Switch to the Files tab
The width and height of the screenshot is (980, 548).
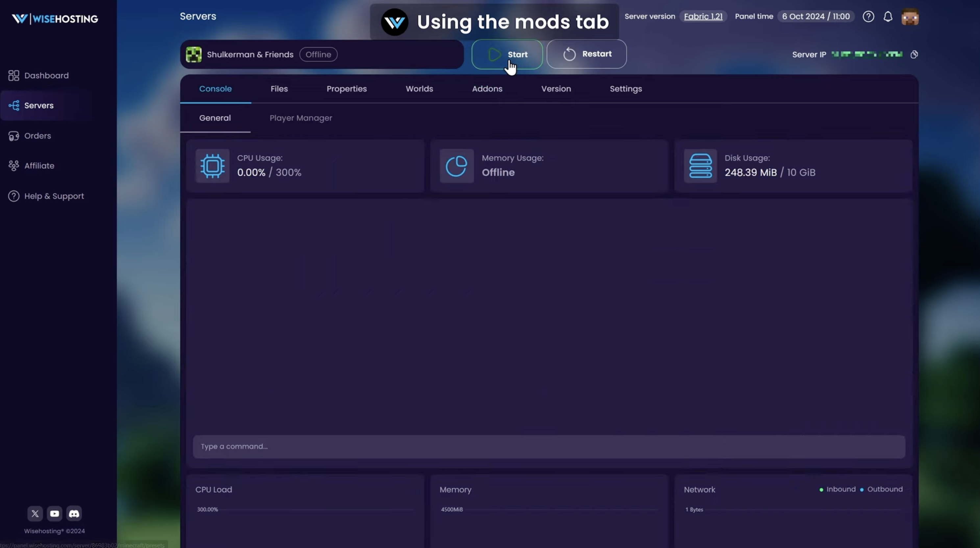click(x=279, y=89)
